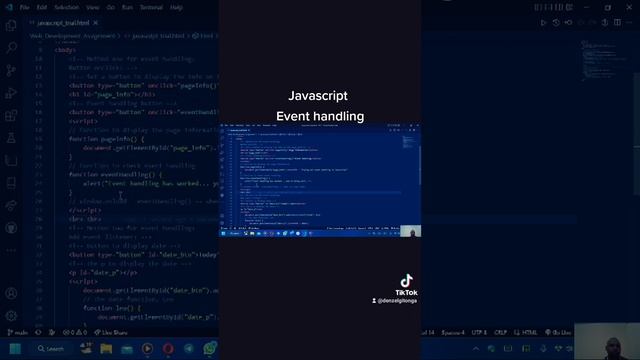Screen dimensions: 640x360
Task: Open WhatsApp from the taskbar
Action: click(x=210, y=348)
